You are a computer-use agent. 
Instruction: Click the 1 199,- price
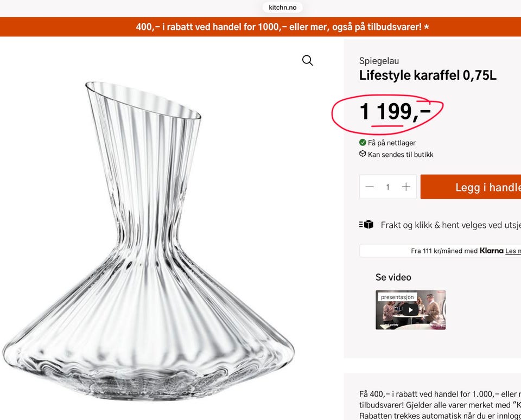395,111
